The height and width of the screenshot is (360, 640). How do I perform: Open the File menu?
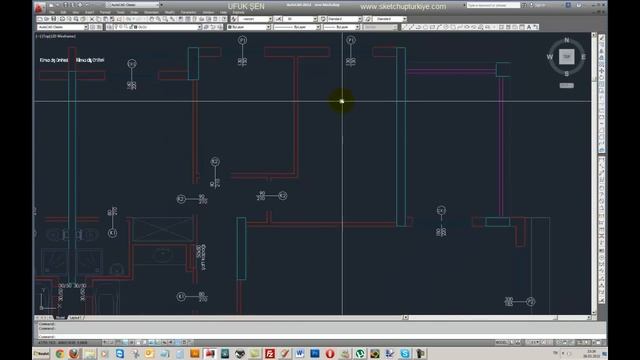pos(52,12)
